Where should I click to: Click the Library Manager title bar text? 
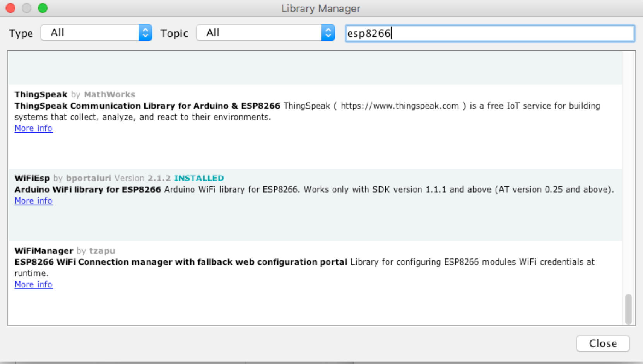[321, 9]
